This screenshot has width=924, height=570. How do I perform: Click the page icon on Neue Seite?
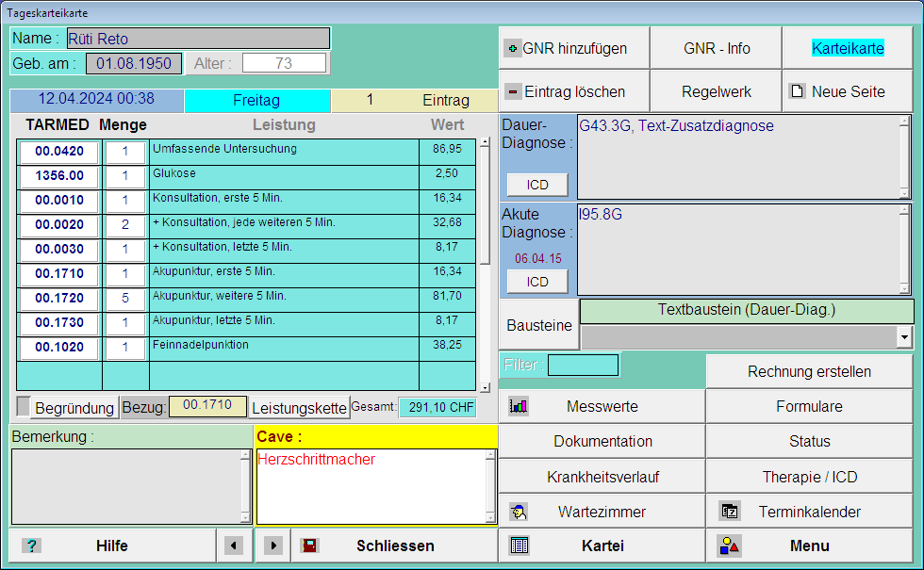[x=798, y=91]
